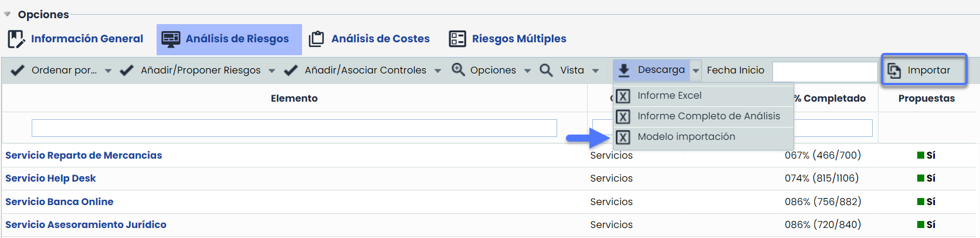Open the Añadir/Proponer Riesgos dropdown arrow
The image size is (980, 238).
pyautogui.click(x=272, y=71)
